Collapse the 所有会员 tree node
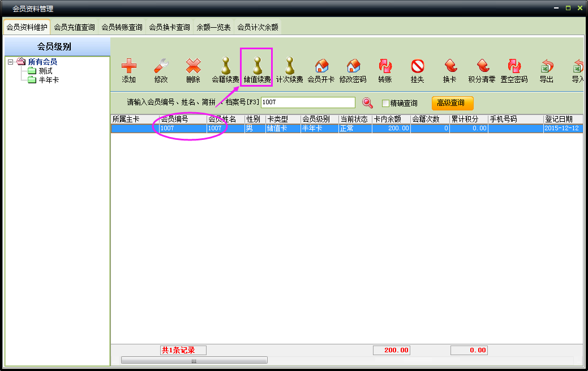 pos(11,62)
